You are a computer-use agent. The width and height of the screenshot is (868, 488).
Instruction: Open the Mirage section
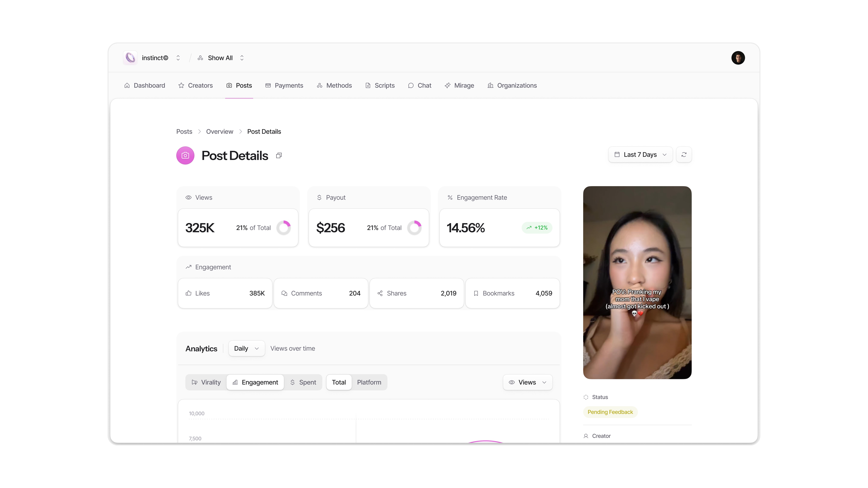tap(459, 86)
